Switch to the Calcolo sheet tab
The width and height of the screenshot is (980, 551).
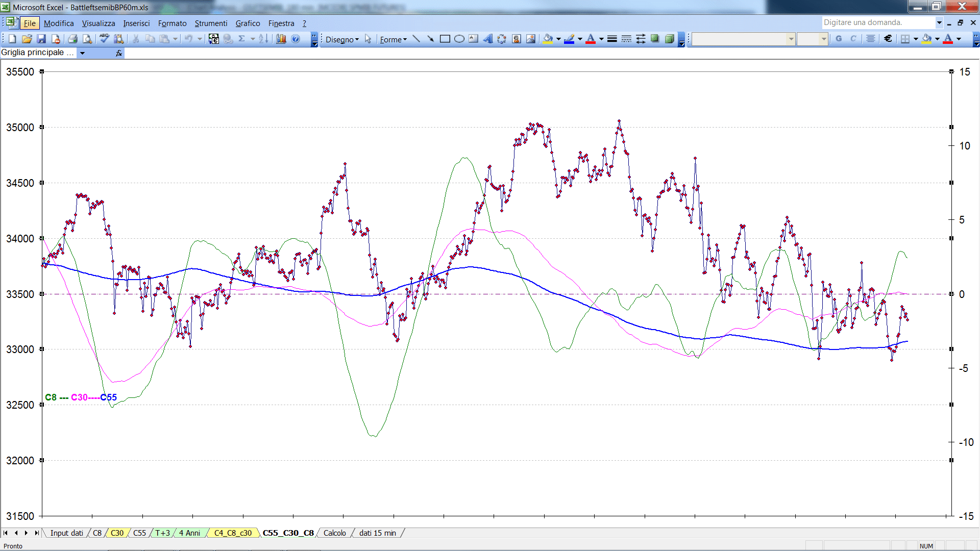click(x=334, y=533)
